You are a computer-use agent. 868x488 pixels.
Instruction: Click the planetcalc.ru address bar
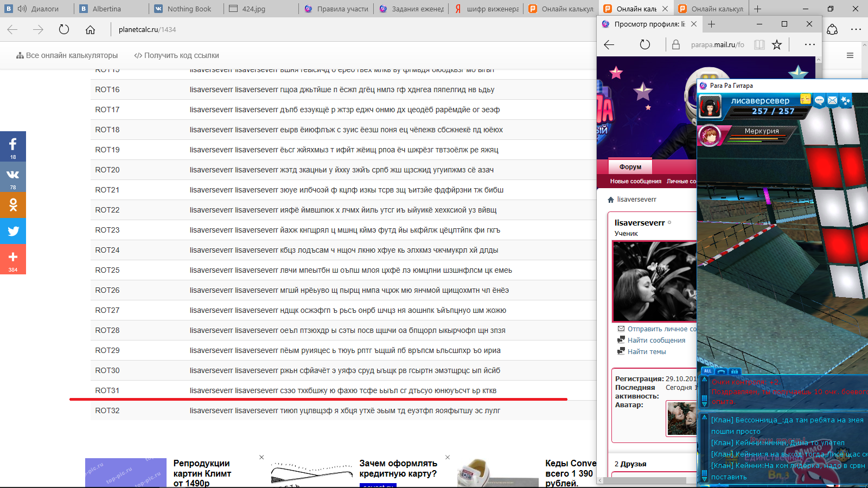point(353,30)
